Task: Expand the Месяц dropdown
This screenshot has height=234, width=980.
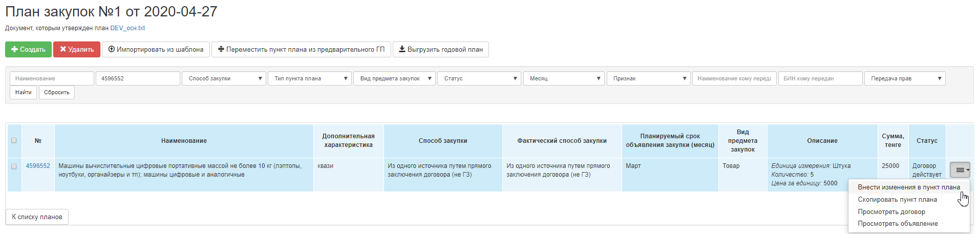Action: coord(564,78)
